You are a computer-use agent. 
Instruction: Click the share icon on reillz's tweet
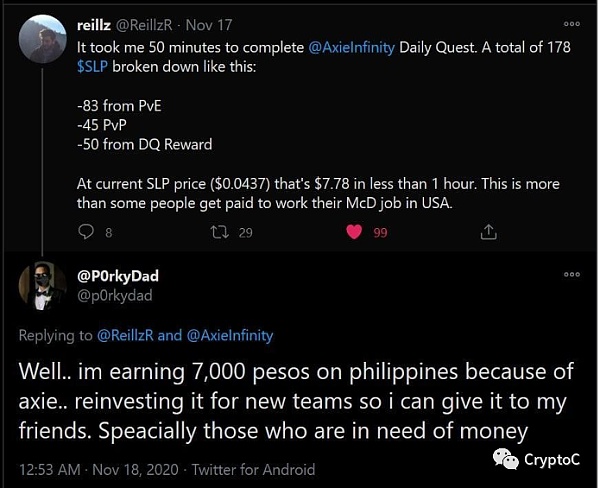(489, 232)
